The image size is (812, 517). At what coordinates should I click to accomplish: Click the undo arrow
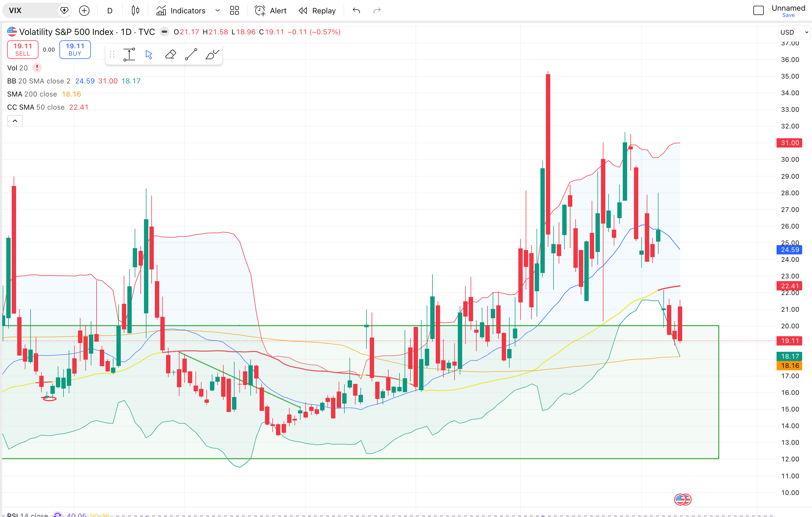coord(356,11)
